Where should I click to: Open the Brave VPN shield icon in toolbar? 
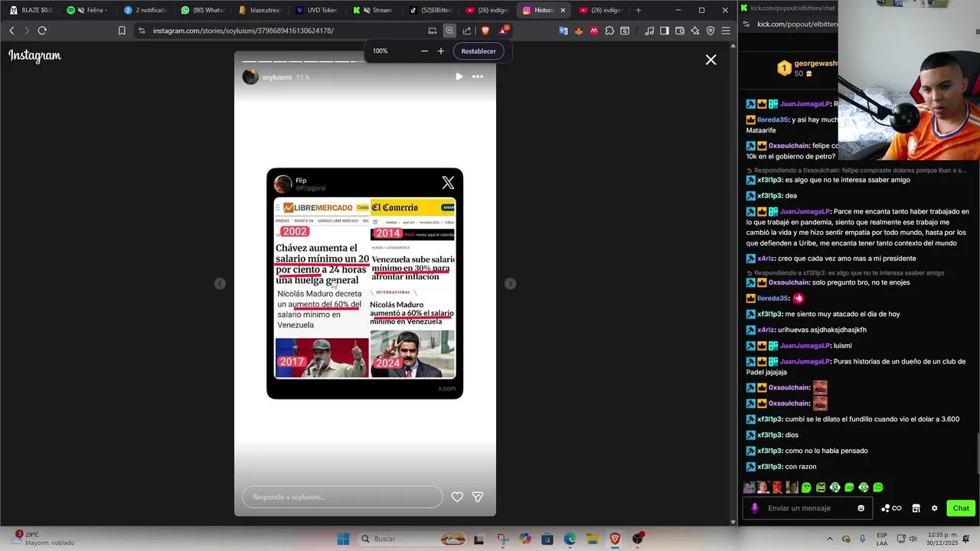[710, 31]
